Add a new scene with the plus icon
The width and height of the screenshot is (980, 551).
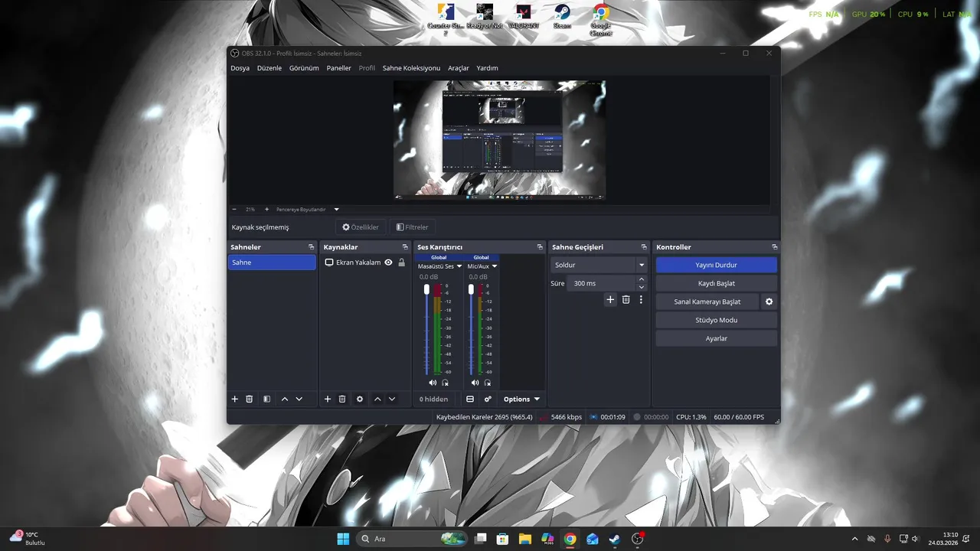tap(235, 399)
